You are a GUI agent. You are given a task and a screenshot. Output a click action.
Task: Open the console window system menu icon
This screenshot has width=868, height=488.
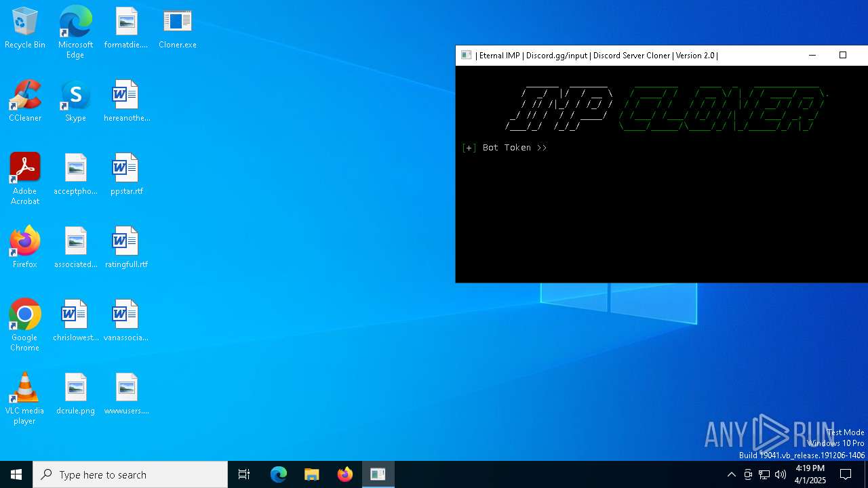466,56
